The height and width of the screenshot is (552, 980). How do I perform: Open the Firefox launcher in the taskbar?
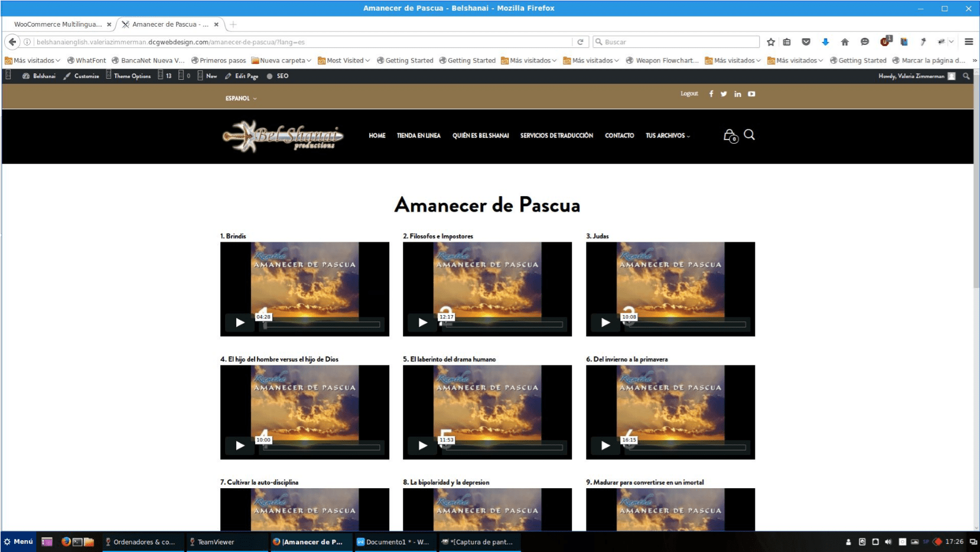click(66, 541)
